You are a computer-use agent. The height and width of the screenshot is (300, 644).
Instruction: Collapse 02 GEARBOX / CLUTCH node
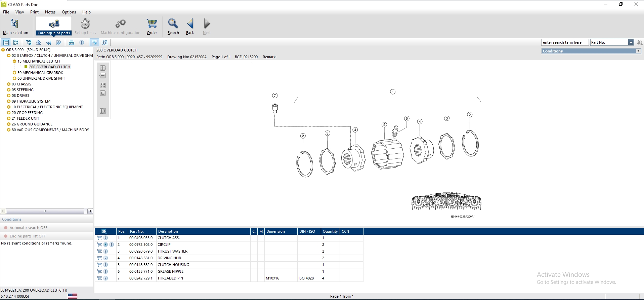pyautogui.click(x=9, y=55)
